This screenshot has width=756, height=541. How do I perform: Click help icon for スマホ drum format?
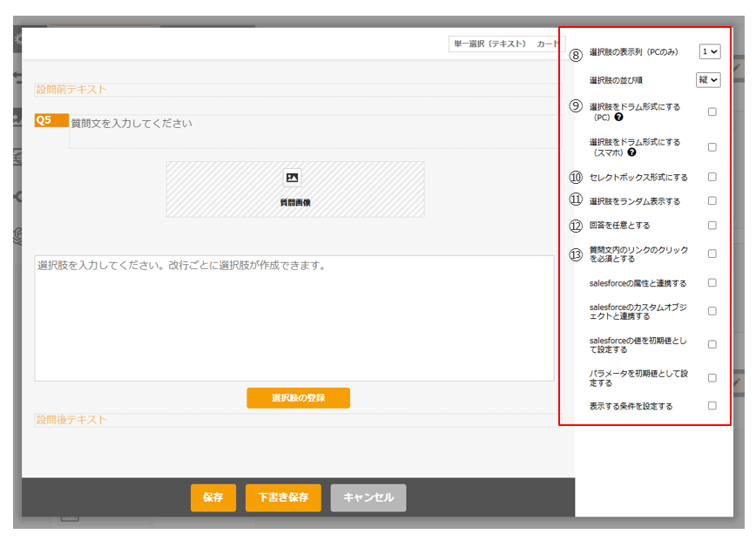coord(631,152)
